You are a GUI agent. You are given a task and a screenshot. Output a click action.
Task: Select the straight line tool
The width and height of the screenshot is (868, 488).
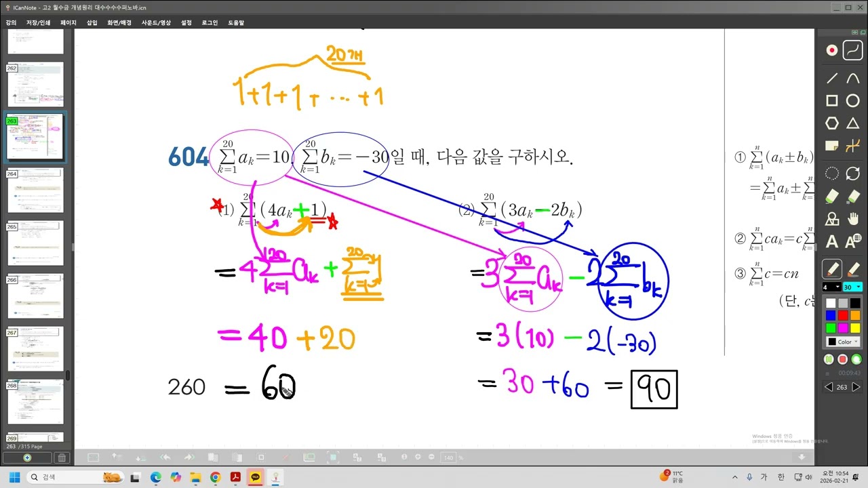coord(831,79)
